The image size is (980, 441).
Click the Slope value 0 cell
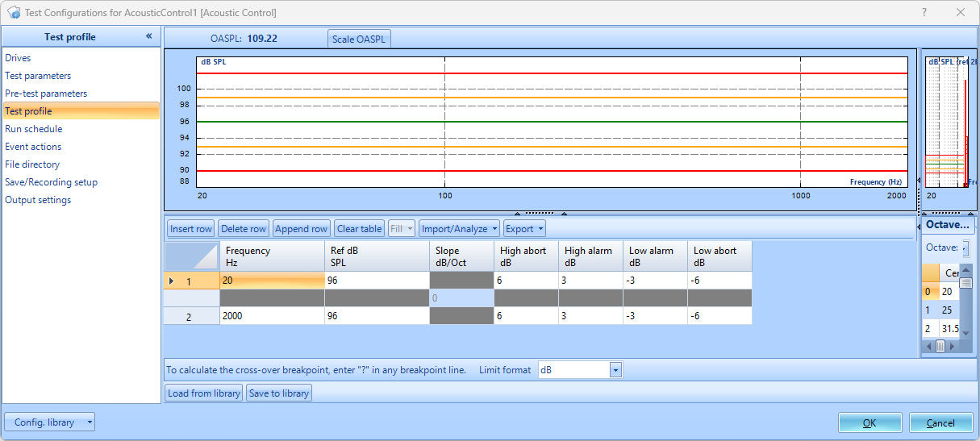tap(461, 298)
